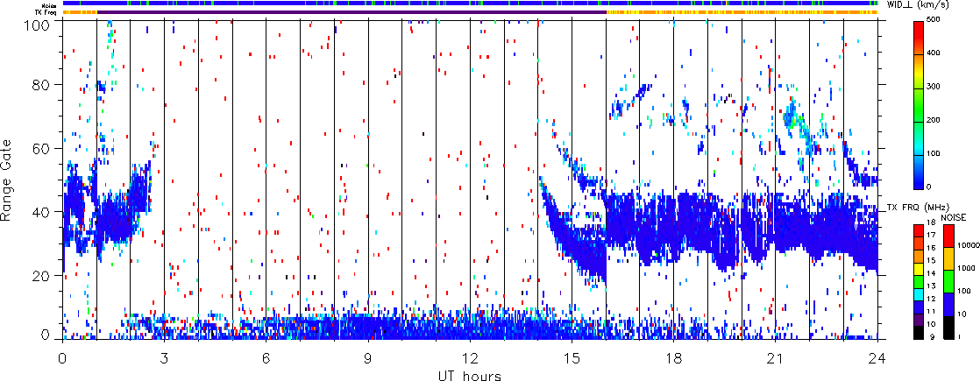Screen dimensions: 980x381
Task: Click the x-axis tick label "12"
Action: tap(470, 356)
